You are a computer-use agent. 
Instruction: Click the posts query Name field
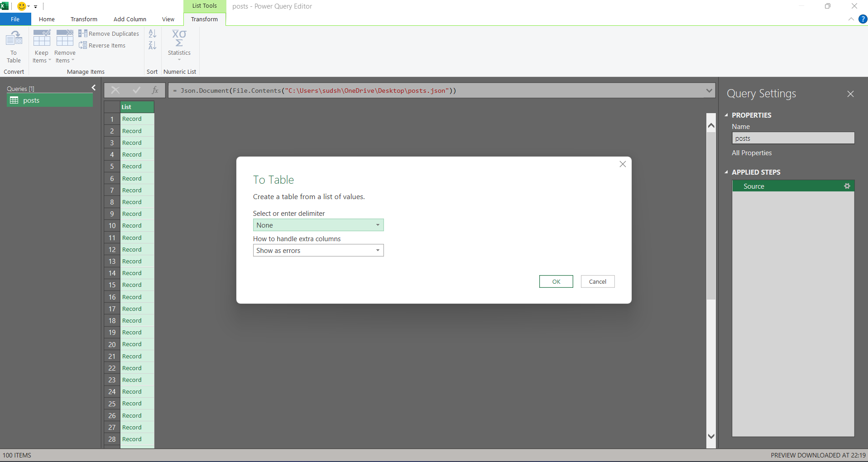pyautogui.click(x=793, y=138)
